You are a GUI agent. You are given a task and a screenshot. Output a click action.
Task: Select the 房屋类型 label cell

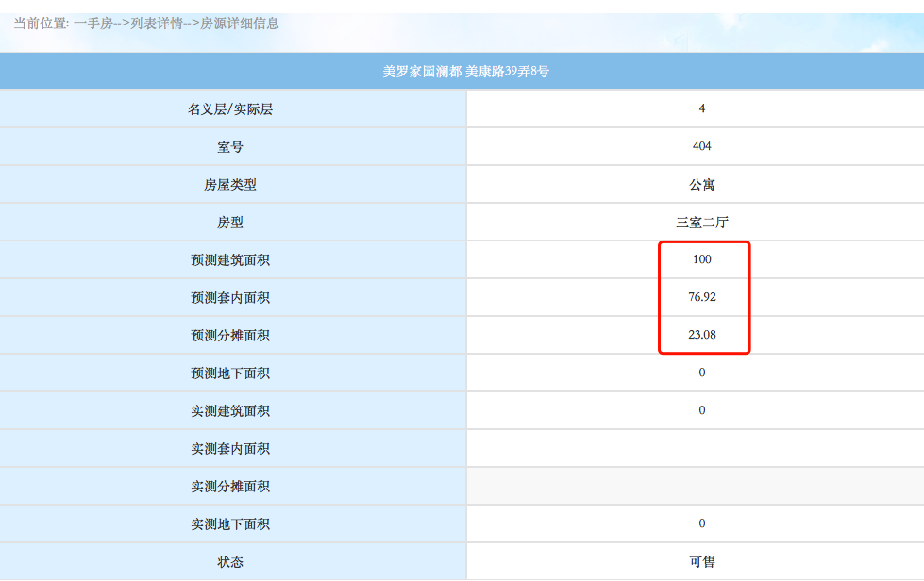tap(231, 184)
